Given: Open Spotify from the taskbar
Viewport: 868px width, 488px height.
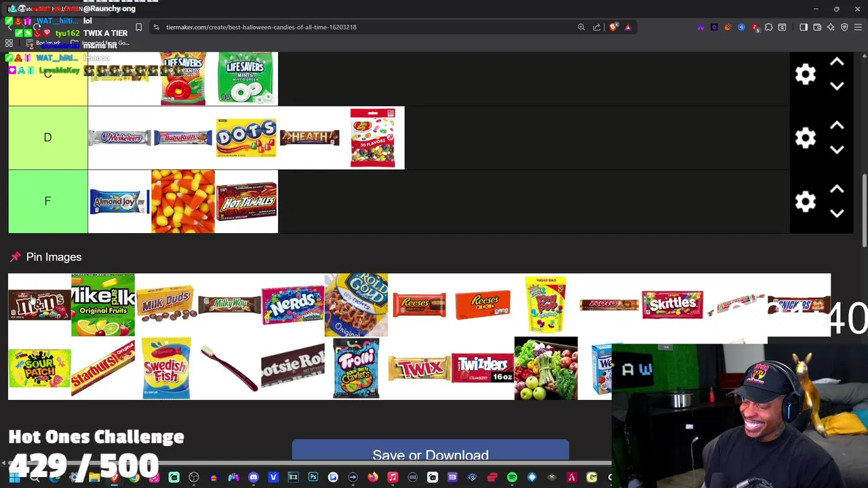Looking at the screenshot, I should [512, 478].
